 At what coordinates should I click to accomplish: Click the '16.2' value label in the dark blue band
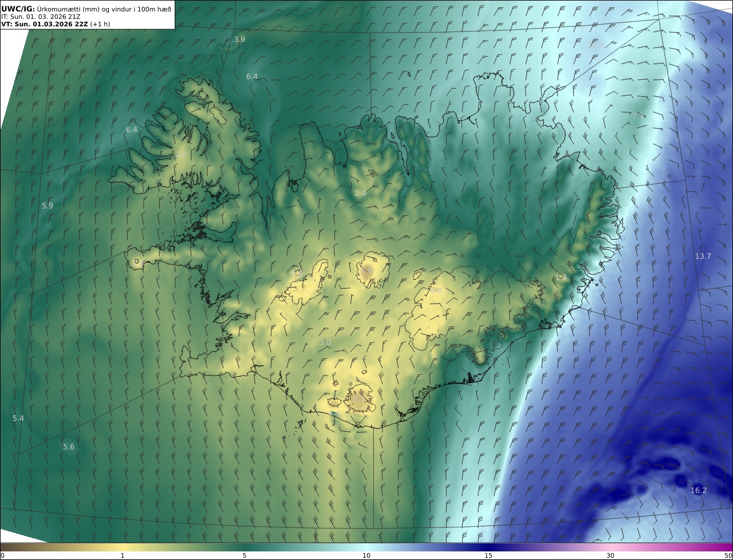[699, 491]
